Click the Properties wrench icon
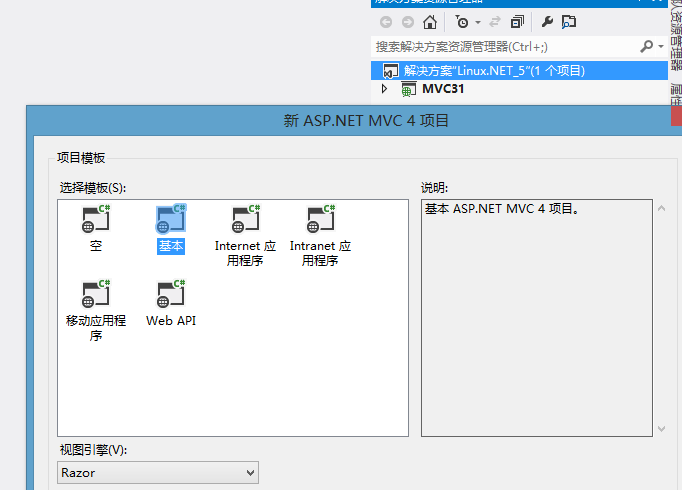The image size is (682, 490). click(x=547, y=21)
